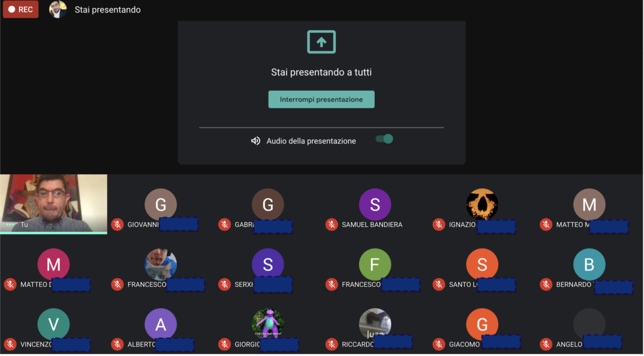
Task: Click the speaker icon beside Audio della presentazione
Action: click(255, 141)
